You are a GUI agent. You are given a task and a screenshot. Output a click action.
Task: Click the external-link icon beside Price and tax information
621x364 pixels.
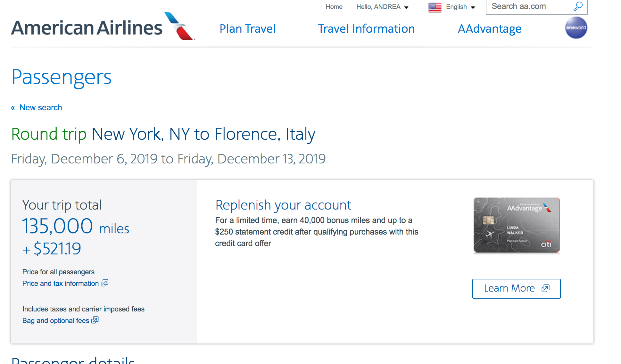(x=104, y=283)
